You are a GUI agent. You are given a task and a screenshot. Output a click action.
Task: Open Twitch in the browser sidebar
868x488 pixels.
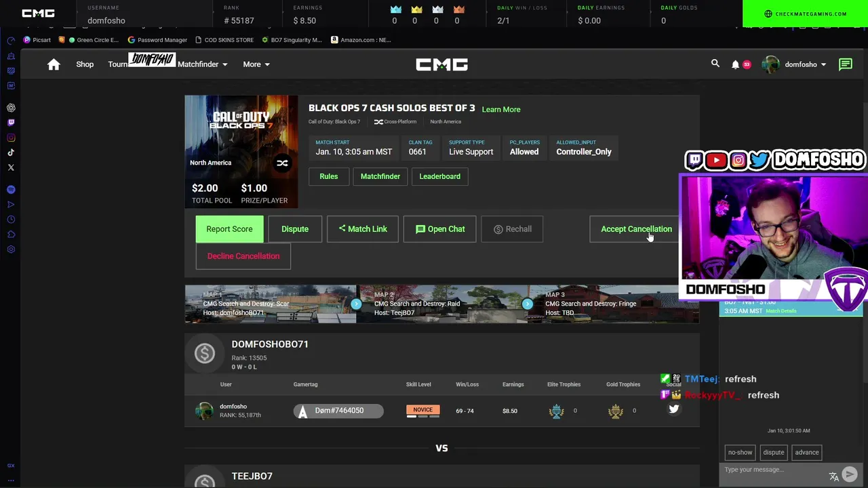(11, 123)
